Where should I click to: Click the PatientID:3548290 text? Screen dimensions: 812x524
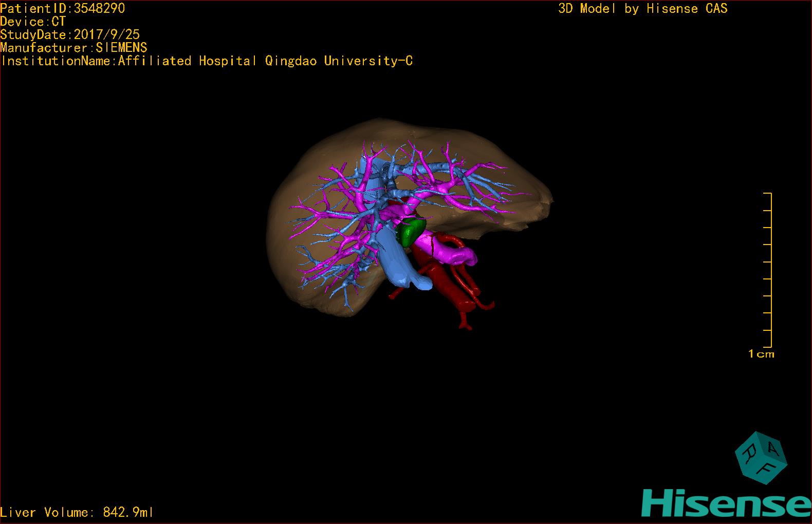pos(63,8)
